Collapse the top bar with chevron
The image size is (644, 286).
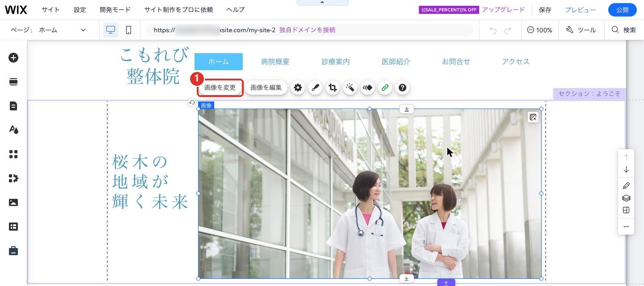[x=322, y=3]
